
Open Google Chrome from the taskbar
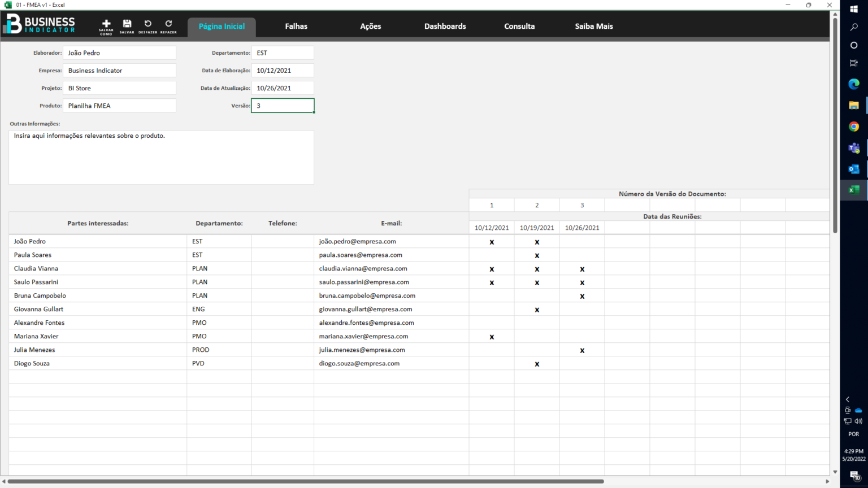tap(854, 127)
